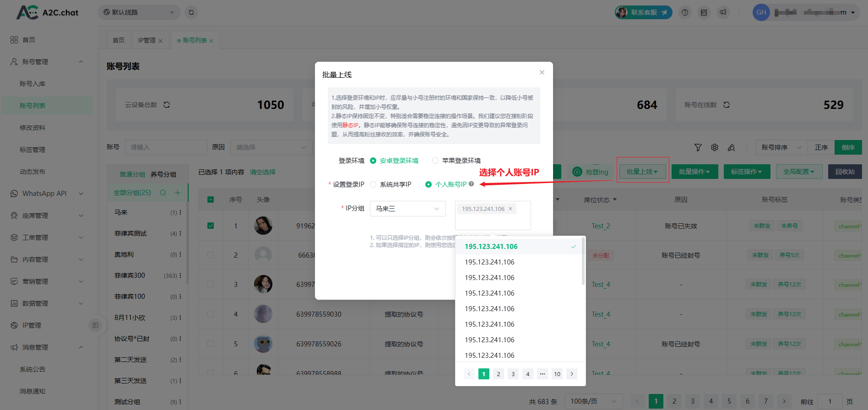This screenshot has width=868, height=410.
Task: Remove the 195.123.241.106 tag from IP field
Action: (510, 209)
